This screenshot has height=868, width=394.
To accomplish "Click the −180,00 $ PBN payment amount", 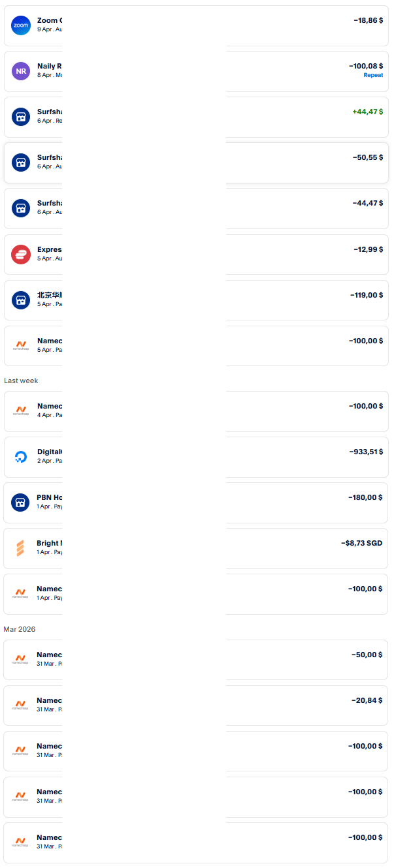I will pos(365,497).
